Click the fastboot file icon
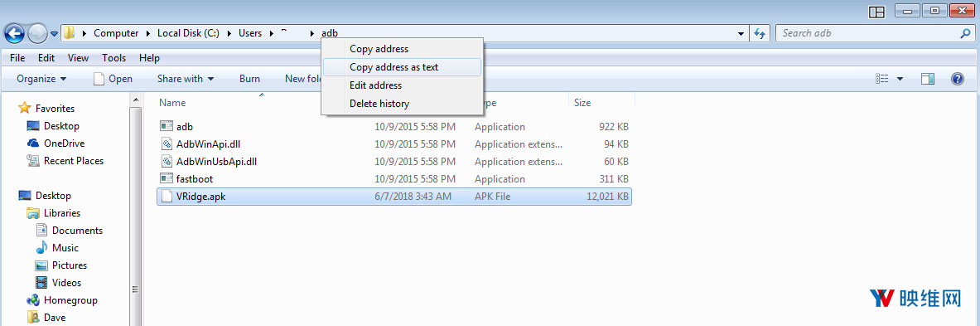This screenshot has width=980, height=326. pos(167,179)
